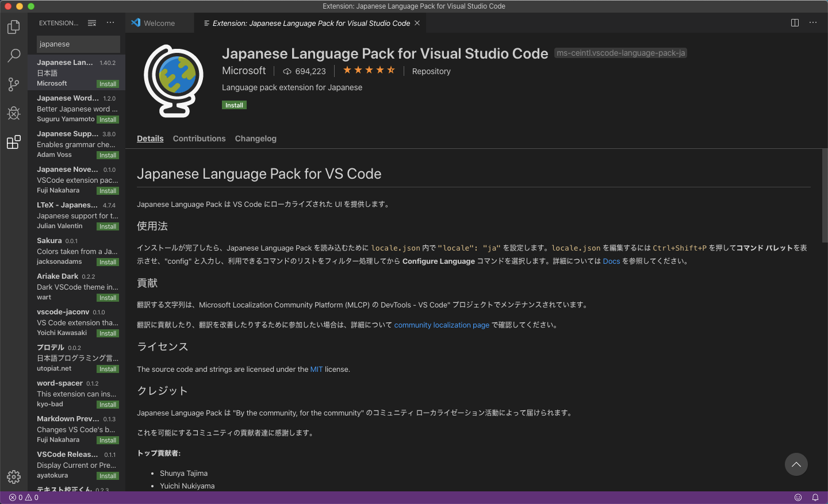Open More Actions menu in Extensions sidebar

110,22
